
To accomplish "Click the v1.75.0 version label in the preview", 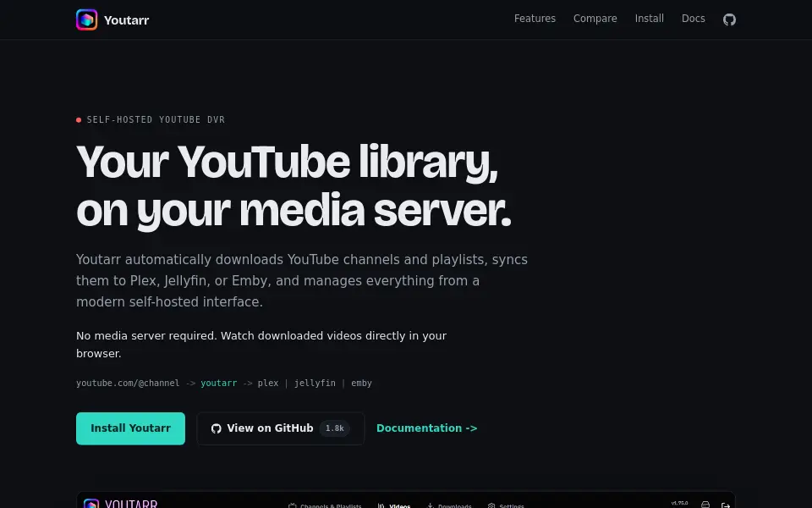I will tap(679, 503).
